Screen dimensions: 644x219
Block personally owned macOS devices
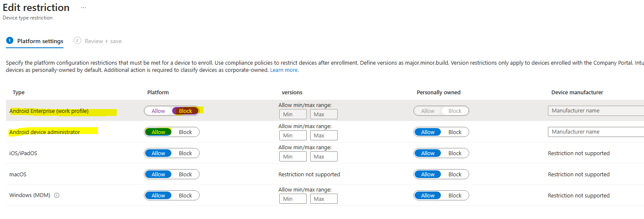coord(455,174)
